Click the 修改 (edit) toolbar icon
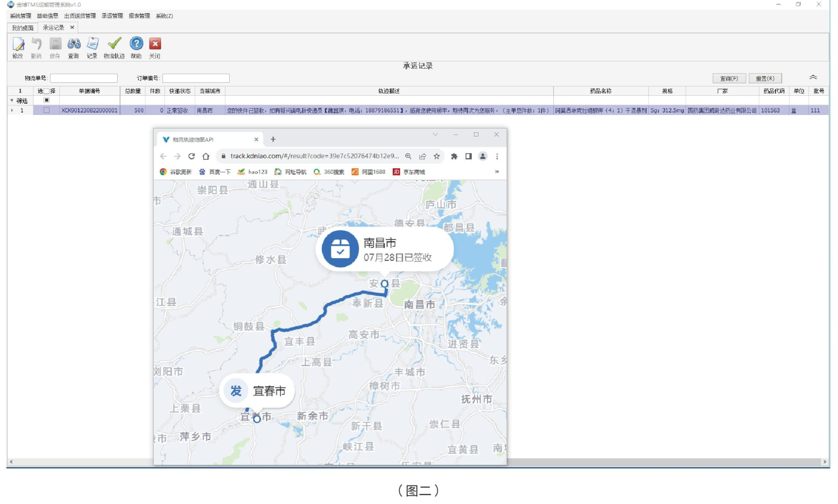 click(18, 45)
